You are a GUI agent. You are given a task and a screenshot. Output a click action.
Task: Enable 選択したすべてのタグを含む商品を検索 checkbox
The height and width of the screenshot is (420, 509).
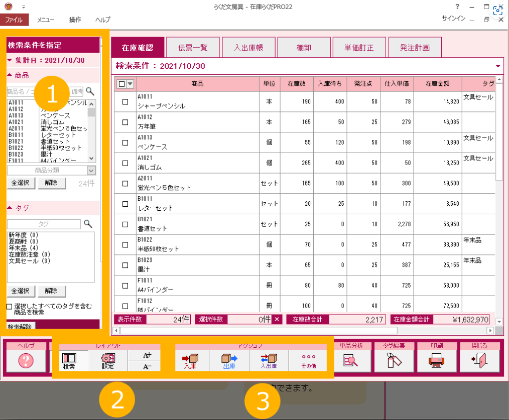tap(10, 307)
